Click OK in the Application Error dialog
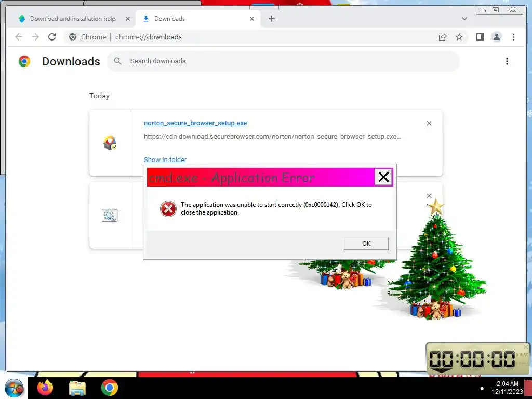The width and height of the screenshot is (532, 399). click(x=366, y=244)
